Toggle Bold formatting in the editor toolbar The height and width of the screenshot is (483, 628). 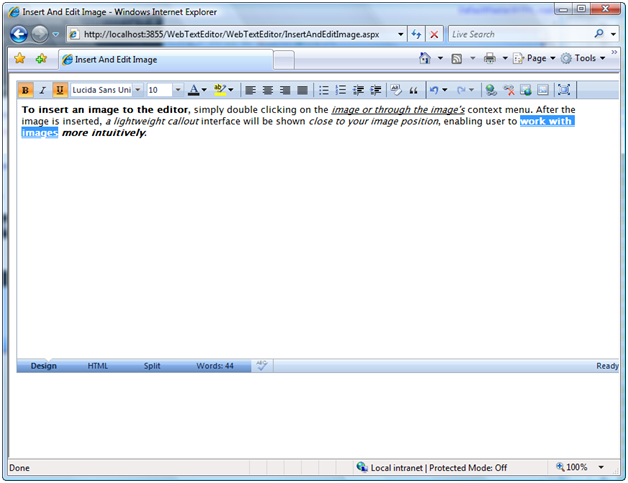coord(26,90)
